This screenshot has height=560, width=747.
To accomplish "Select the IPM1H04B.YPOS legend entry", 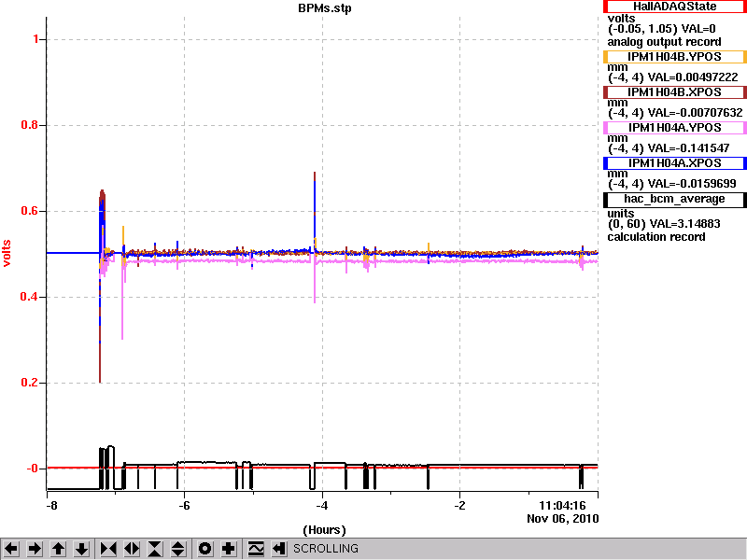I will click(x=674, y=57).
